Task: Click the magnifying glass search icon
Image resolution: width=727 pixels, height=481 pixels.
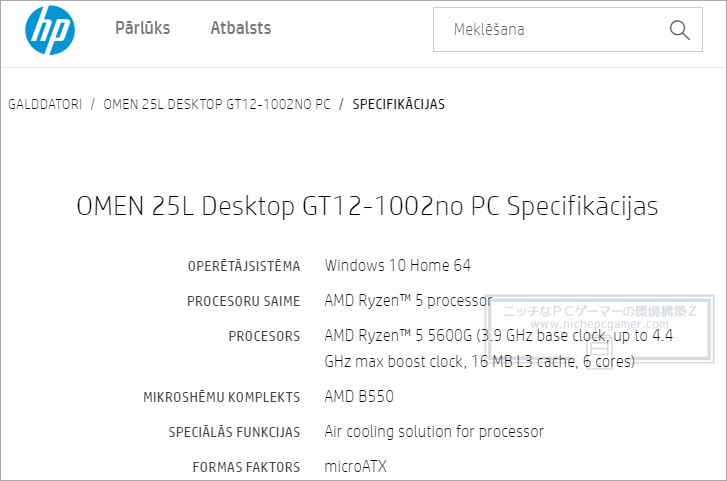Action: [679, 30]
